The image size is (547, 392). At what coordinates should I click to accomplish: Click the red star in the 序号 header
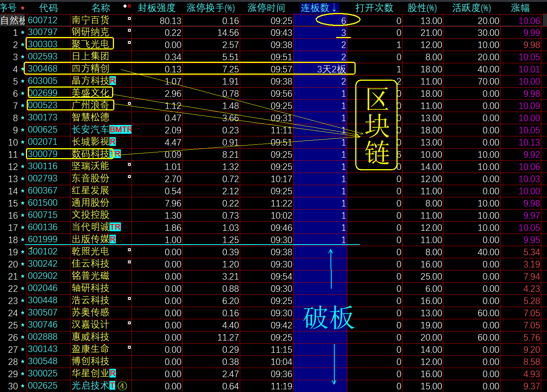tap(22, 8)
